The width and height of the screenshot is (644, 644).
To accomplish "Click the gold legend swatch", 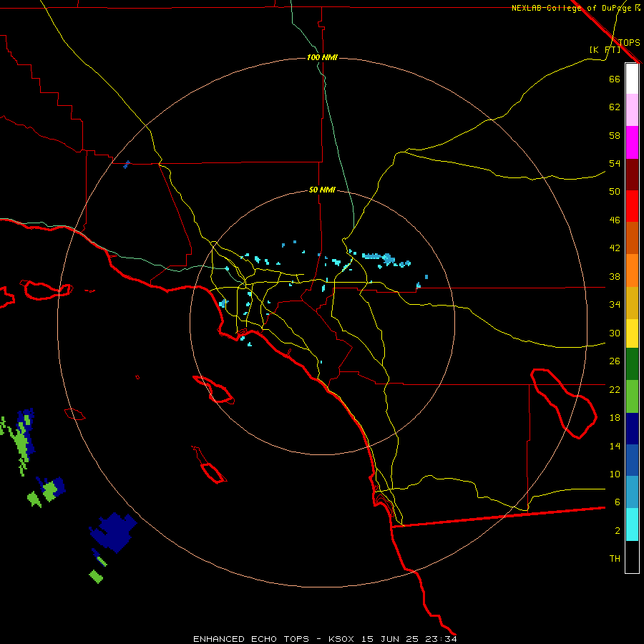I will pyautogui.click(x=632, y=303).
